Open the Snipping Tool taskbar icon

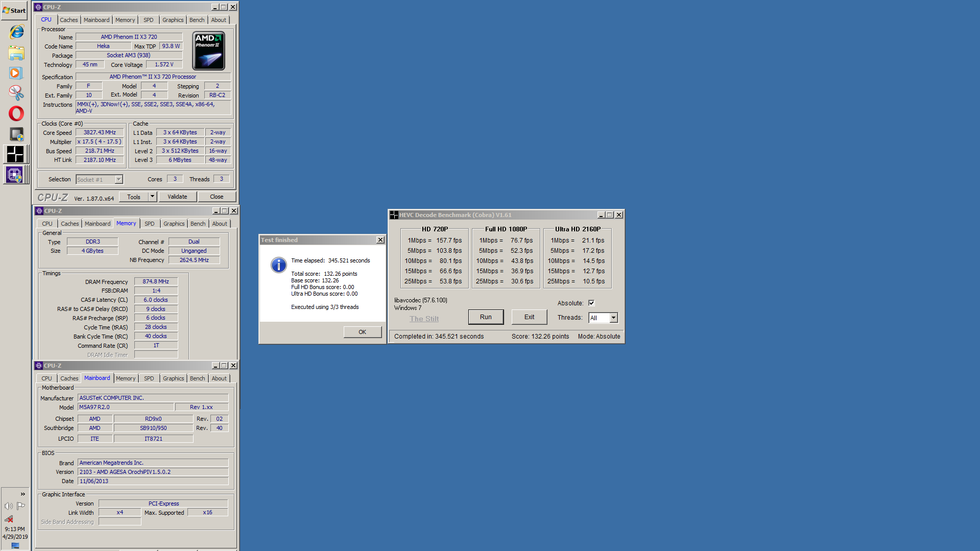pyautogui.click(x=16, y=93)
